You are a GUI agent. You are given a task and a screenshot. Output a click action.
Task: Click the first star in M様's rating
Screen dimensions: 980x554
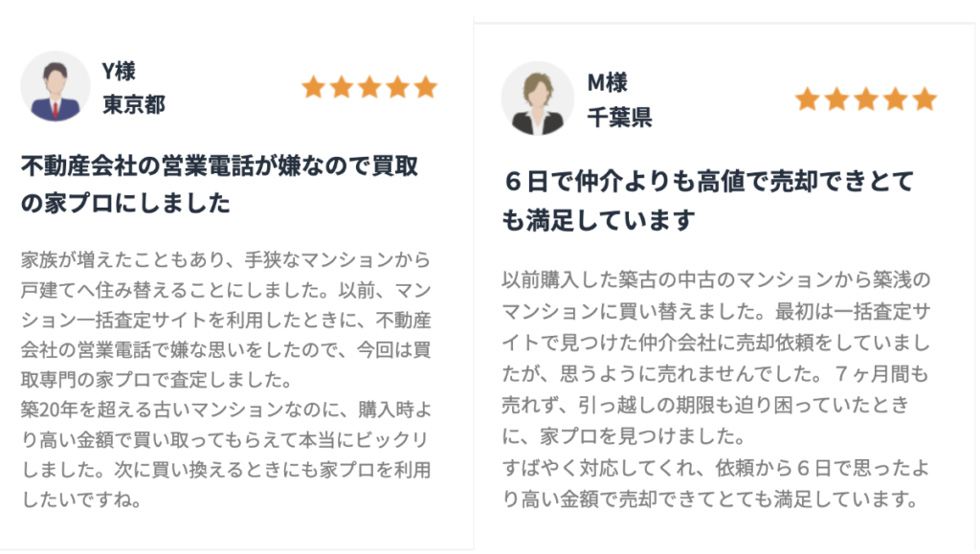[x=807, y=100]
